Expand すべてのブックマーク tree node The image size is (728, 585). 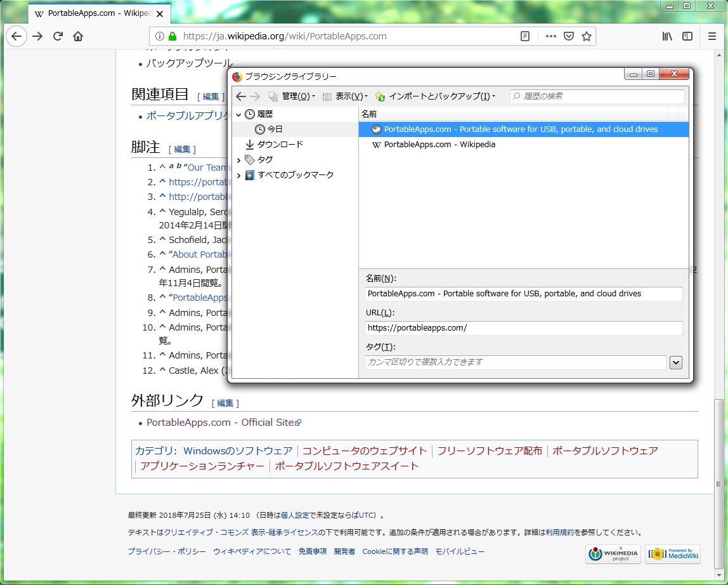(x=239, y=175)
